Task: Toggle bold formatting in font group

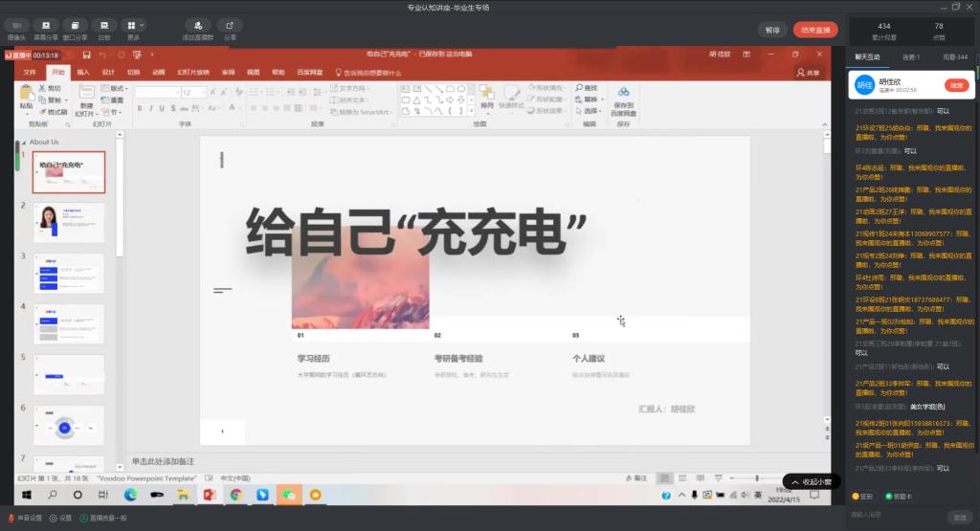Action: tap(139, 108)
